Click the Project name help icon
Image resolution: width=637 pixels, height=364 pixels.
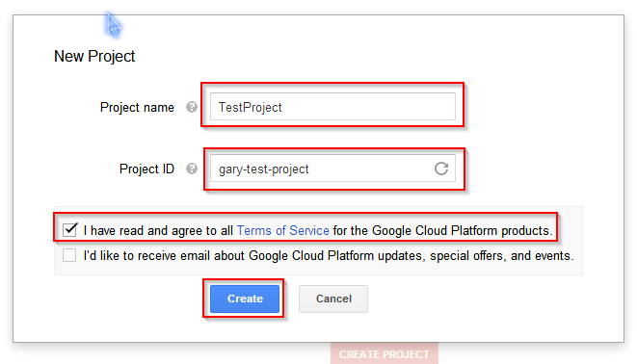click(192, 107)
